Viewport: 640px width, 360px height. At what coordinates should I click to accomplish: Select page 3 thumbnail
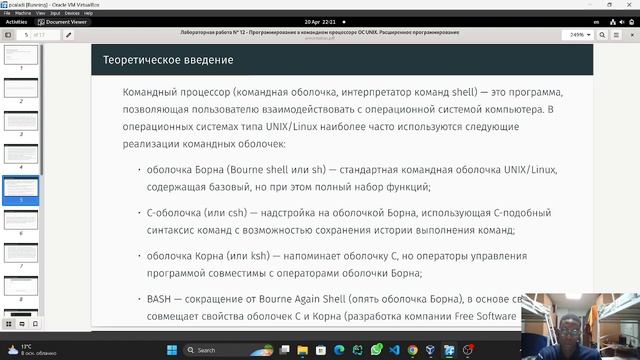pos(21,121)
